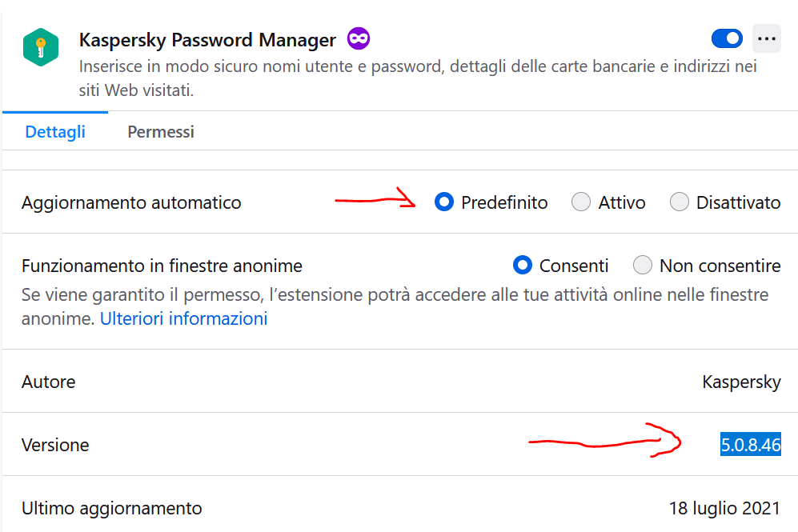Choose Disattivato for automatic updates
The image size is (798, 532).
680,202
